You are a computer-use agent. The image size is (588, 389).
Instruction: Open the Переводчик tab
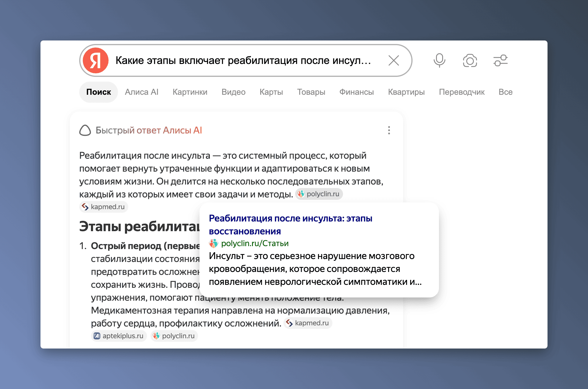pos(462,92)
